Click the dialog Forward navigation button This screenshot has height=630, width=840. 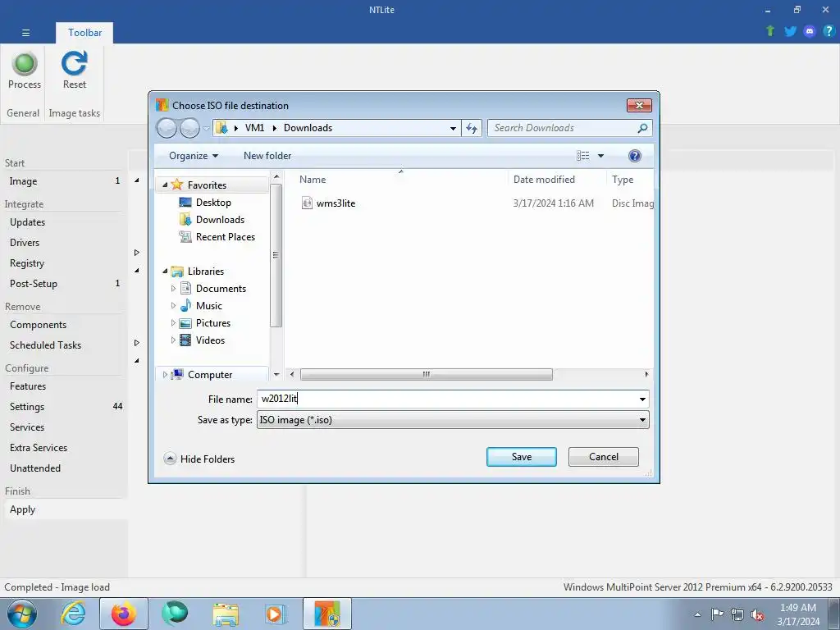189,128
